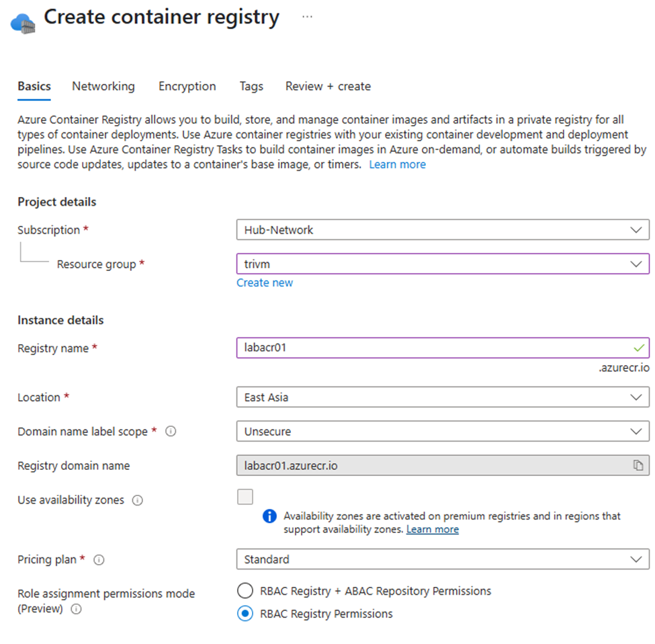Select RBAC Registry + ABAC Repository Permissions
The image size is (655, 644).
(x=245, y=591)
